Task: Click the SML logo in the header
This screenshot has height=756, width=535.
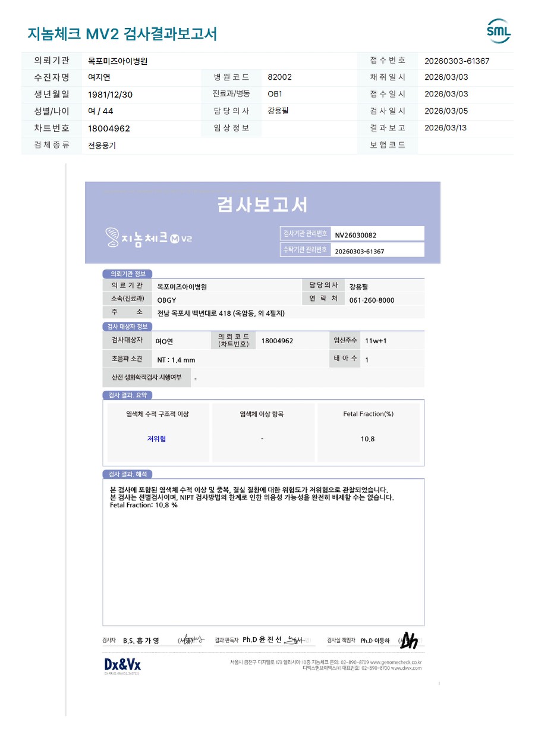Action: [x=498, y=32]
